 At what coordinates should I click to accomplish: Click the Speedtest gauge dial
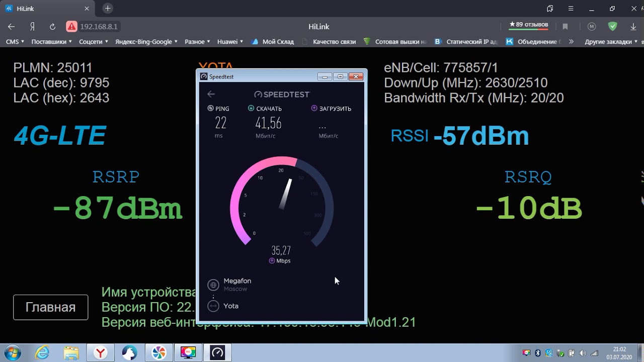pyautogui.click(x=282, y=201)
